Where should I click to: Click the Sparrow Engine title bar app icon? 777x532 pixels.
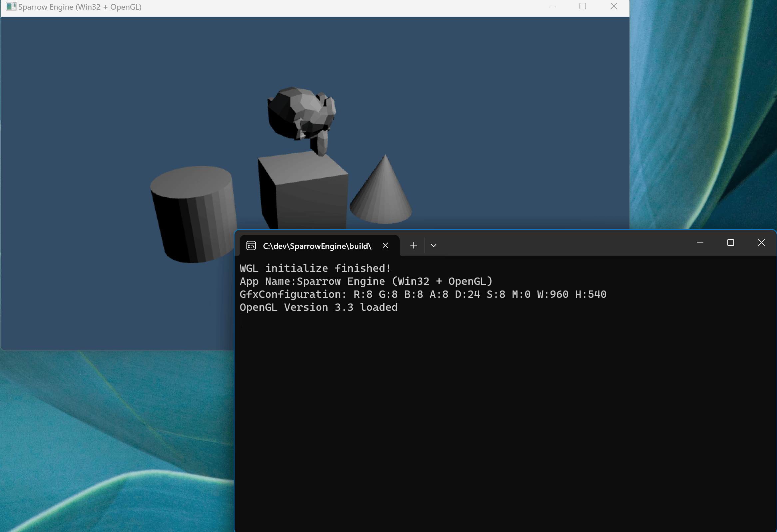(11, 7)
